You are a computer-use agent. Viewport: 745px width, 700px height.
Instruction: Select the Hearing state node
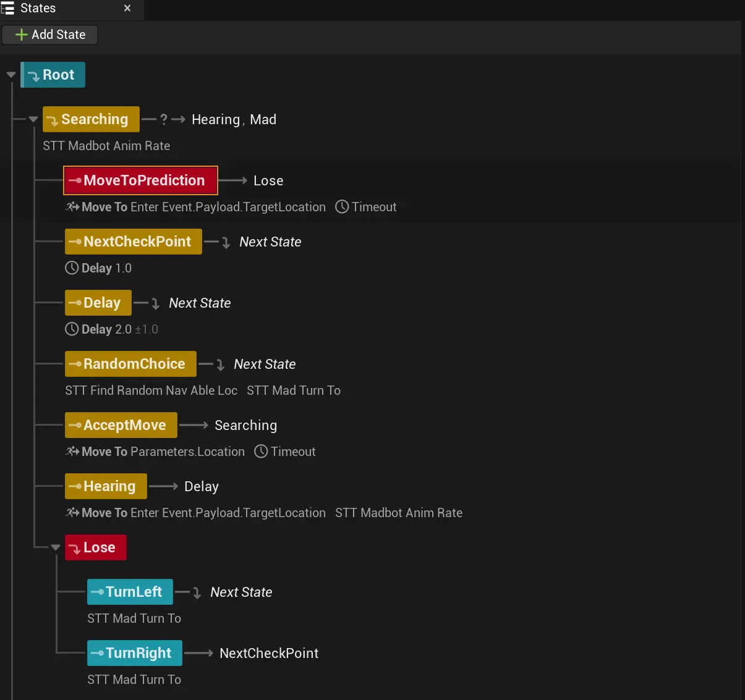(x=106, y=486)
